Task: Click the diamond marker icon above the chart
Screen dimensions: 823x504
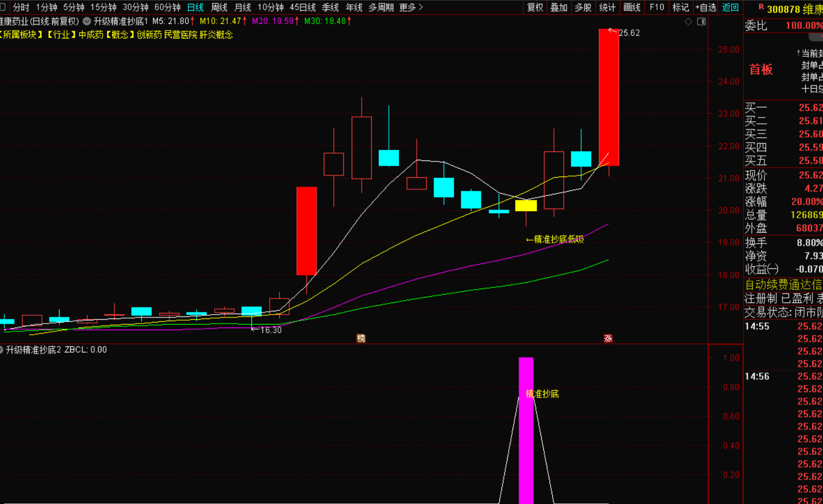Action: click(688, 22)
